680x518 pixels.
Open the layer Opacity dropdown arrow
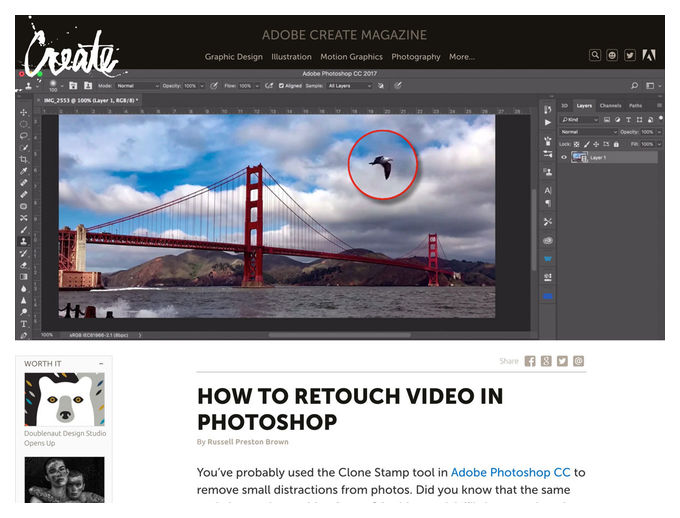[659, 132]
